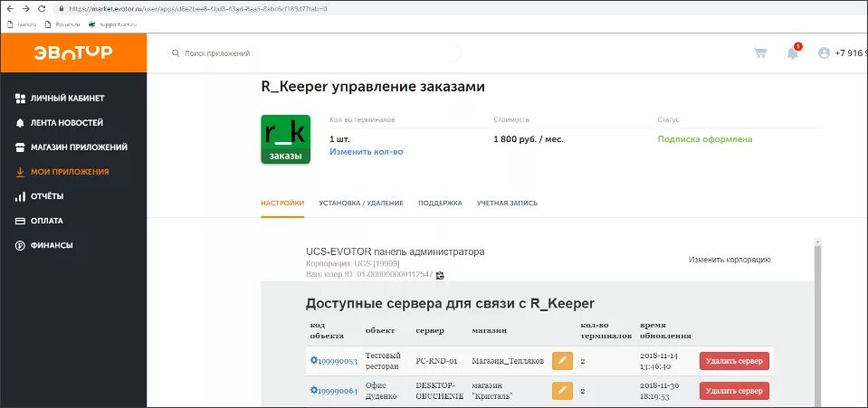Edit магазин "Кристалл" with the pencil button
The height and width of the screenshot is (408, 868).
click(x=562, y=390)
